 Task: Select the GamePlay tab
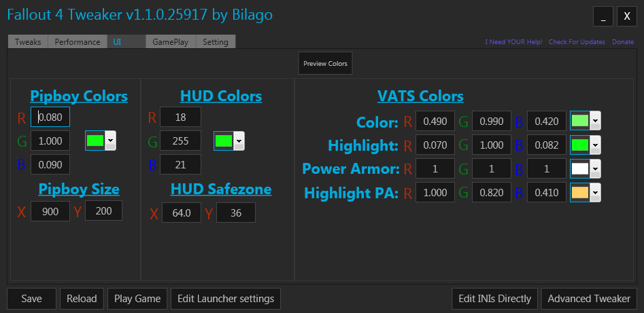(171, 42)
